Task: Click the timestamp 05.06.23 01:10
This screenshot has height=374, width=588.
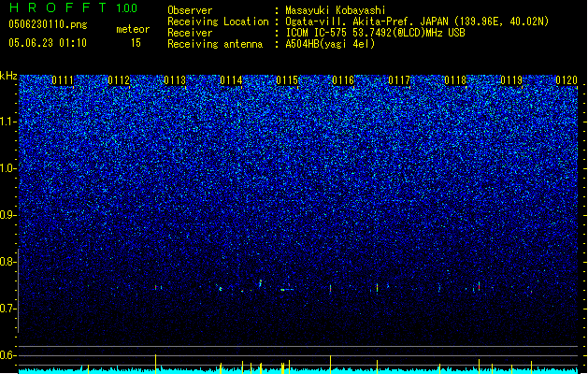Action: click(x=48, y=43)
